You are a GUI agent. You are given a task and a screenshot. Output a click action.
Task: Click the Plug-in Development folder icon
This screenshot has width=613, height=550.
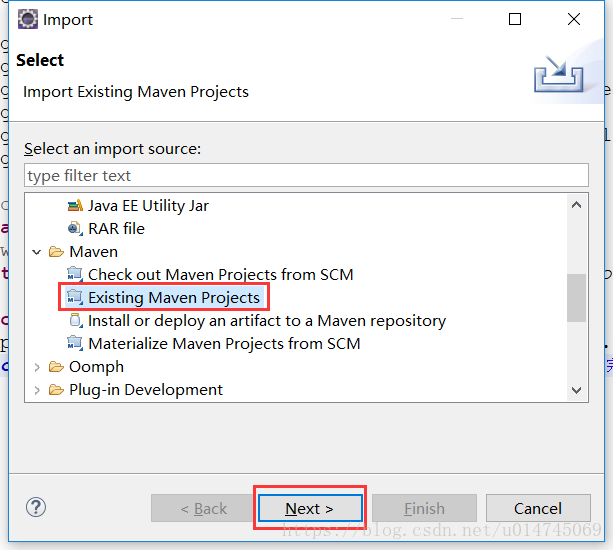pyautogui.click(x=56, y=390)
